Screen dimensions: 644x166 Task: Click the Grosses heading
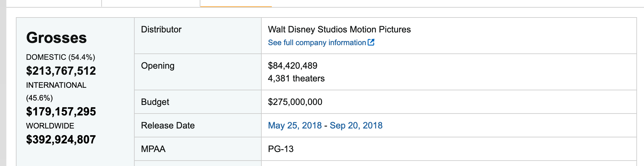point(57,38)
